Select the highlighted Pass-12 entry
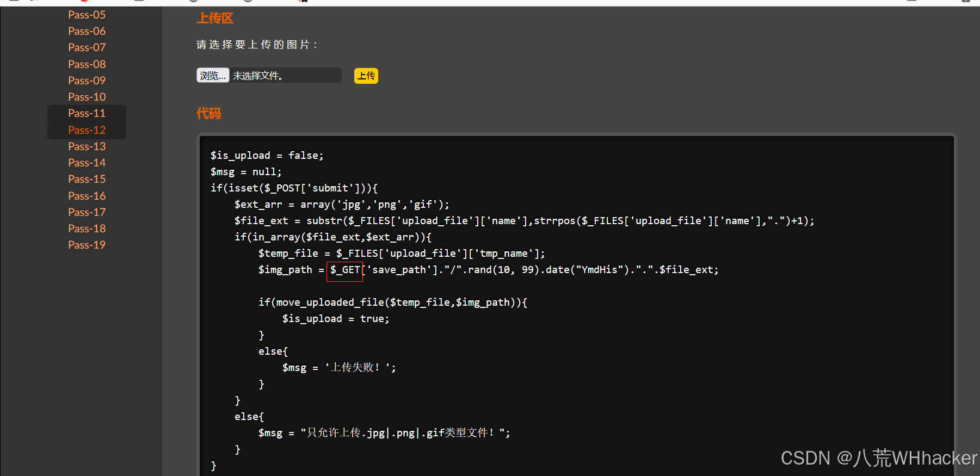This screenshot has width=980, height=476. coord(87,130)
